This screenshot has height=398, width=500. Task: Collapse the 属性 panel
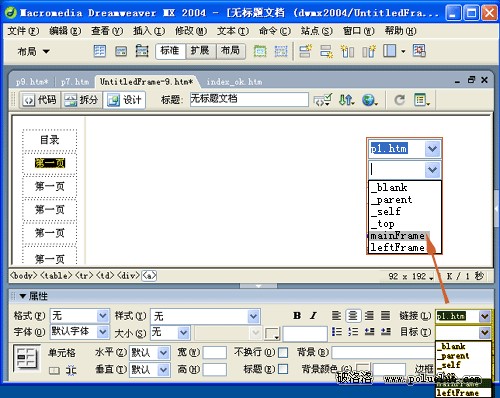(23, 296)
